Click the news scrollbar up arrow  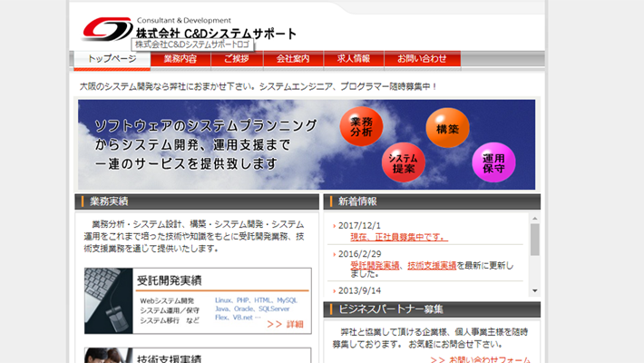pyautogui.click(x=535, y=219)
